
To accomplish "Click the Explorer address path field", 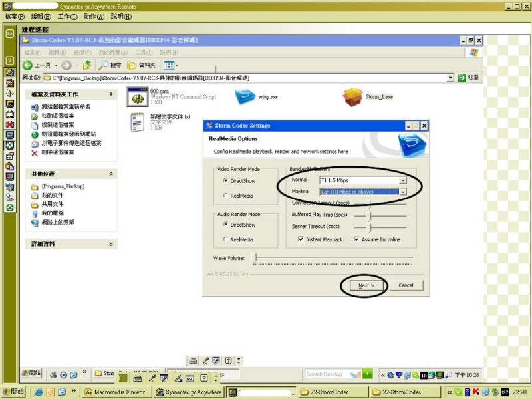I will pos(244,78).
